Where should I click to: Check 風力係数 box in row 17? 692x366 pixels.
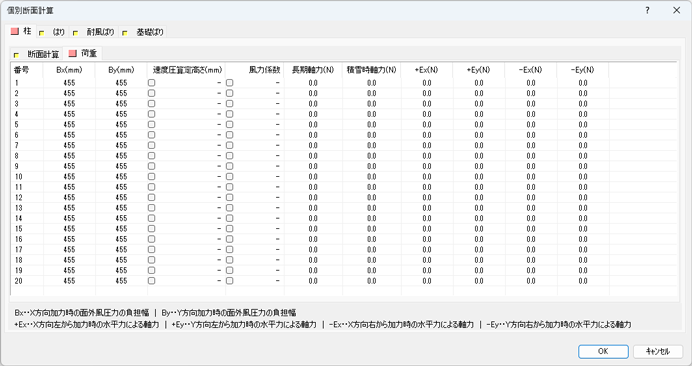pos(229,249)
